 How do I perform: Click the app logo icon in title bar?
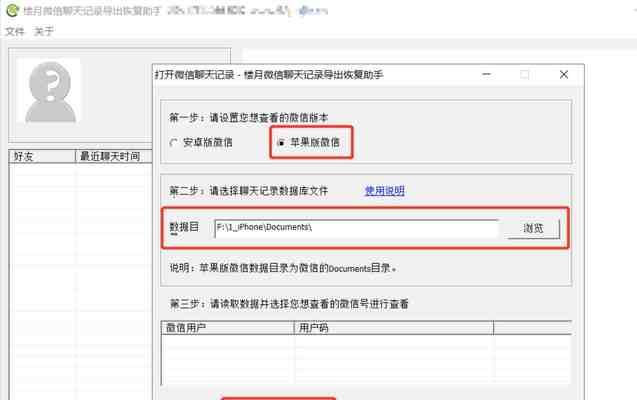(x=12, y=11)
